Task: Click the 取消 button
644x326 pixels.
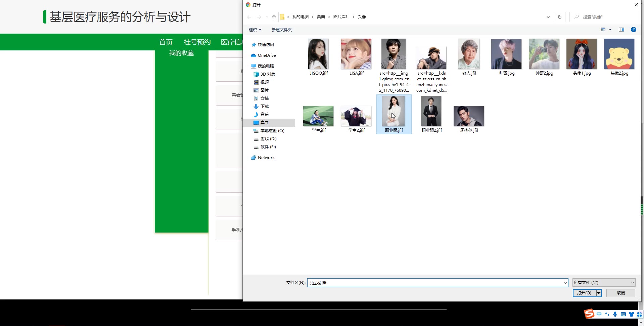Action: pos(620,293)
